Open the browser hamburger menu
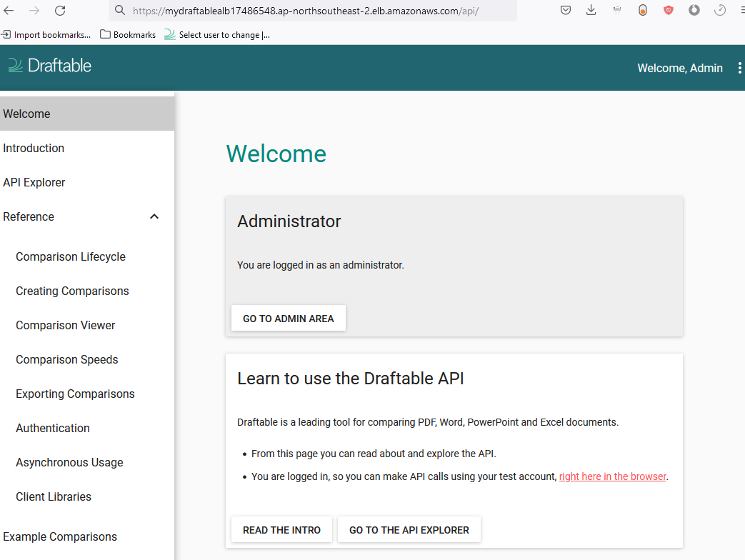The height and width of the screenshot is (560, 745). pos(742,10)
